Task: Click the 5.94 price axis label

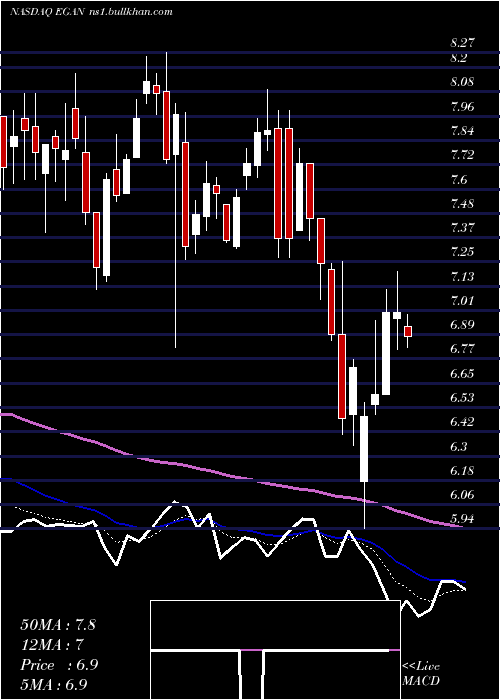Action: [x=462, y=519]
